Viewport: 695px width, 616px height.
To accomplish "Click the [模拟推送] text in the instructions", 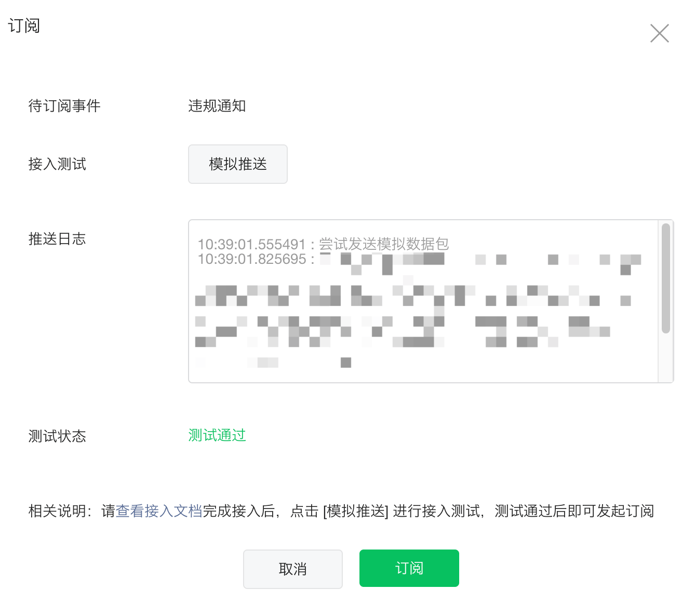I will pyautogui.click(x=356, y=511).
